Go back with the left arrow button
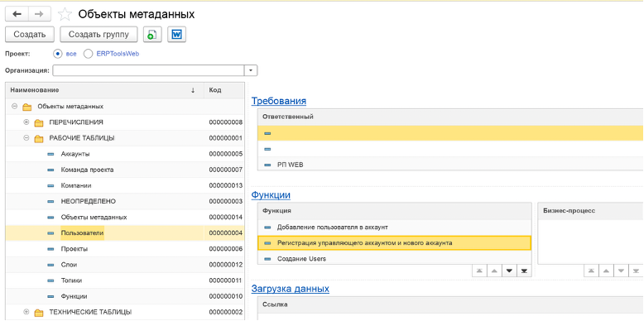644x321 pixels. 17,14
